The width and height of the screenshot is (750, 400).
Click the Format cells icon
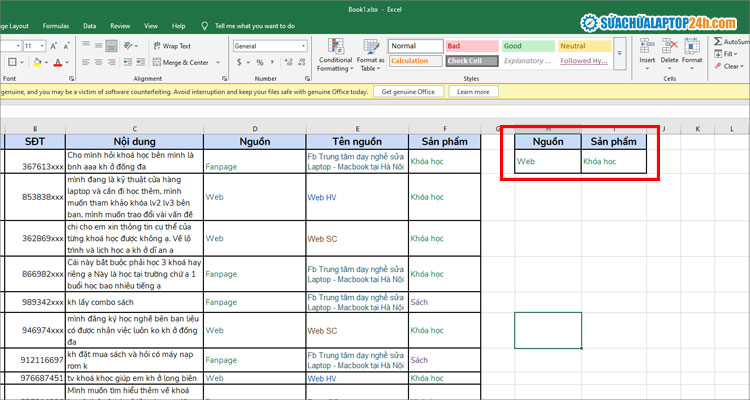point(693,46)
